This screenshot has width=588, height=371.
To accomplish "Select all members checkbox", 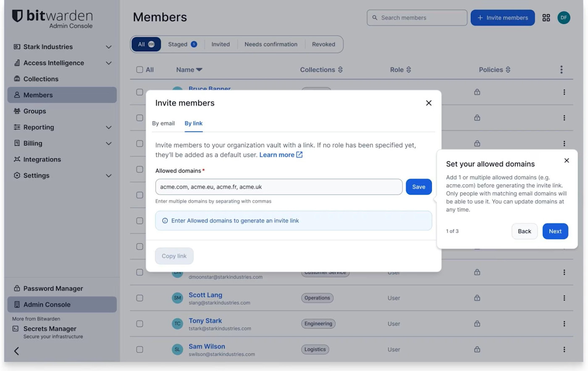I will [140, 70].
